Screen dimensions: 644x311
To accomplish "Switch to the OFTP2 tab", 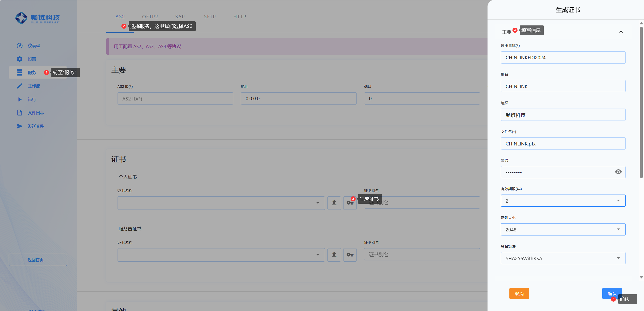I will [x=150, y=17].
